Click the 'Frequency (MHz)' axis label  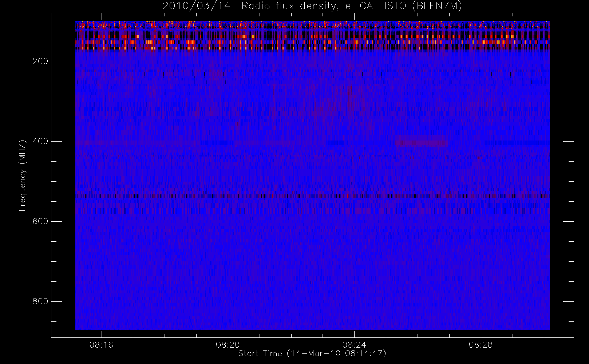[x=23, y=175]
